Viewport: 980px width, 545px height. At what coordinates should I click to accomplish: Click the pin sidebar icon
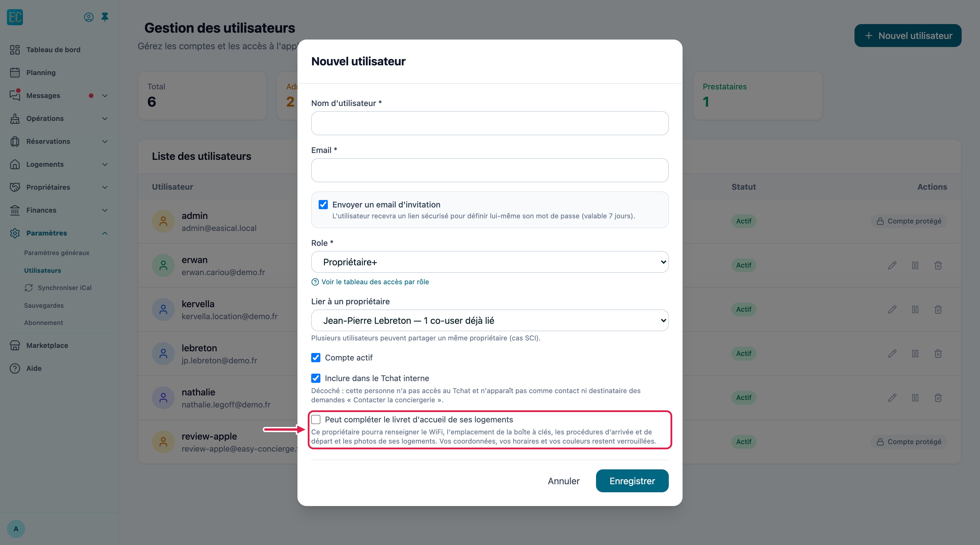pos(105,17)
